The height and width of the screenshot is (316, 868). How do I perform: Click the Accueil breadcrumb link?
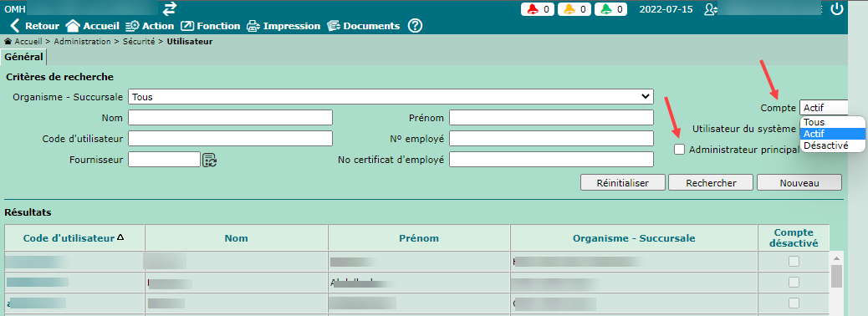(28, 42)
